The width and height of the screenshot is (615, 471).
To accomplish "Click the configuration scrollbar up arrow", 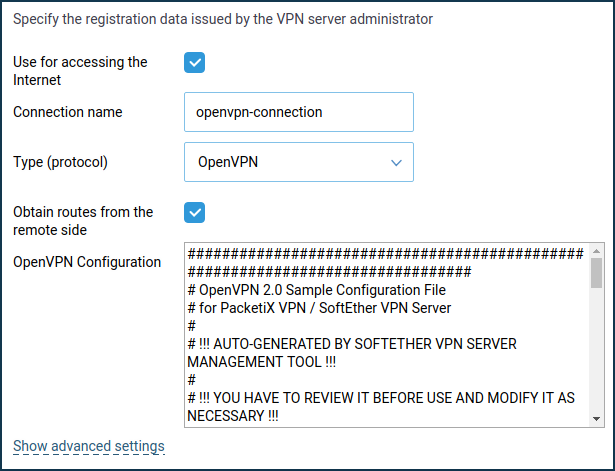I will tap(596, 251).
